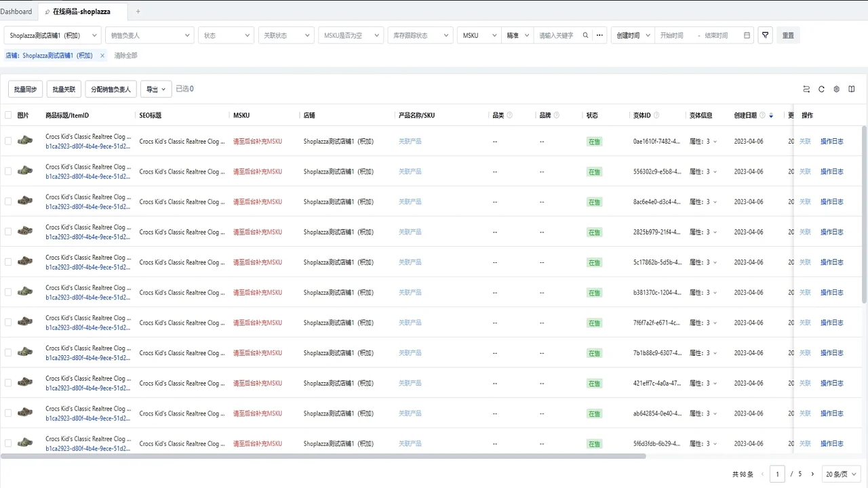
Task: Click the page number input field
Action: point(777,474)
